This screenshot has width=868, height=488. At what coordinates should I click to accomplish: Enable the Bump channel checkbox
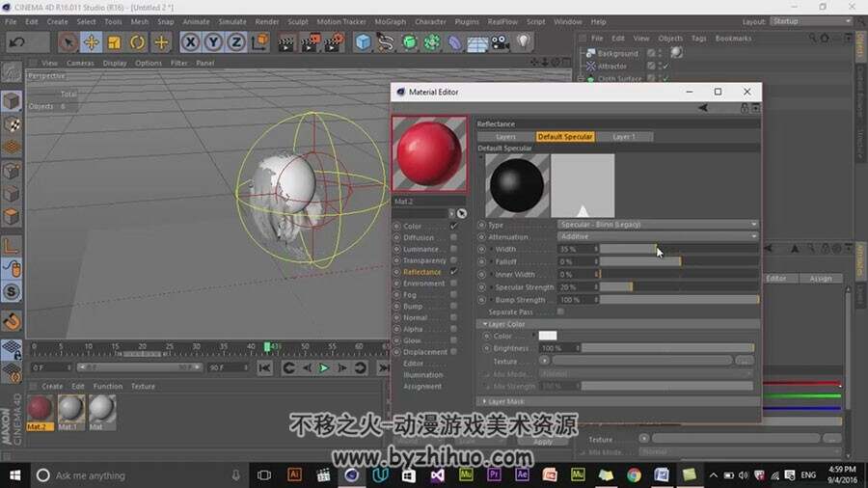(x=454, y=306)
